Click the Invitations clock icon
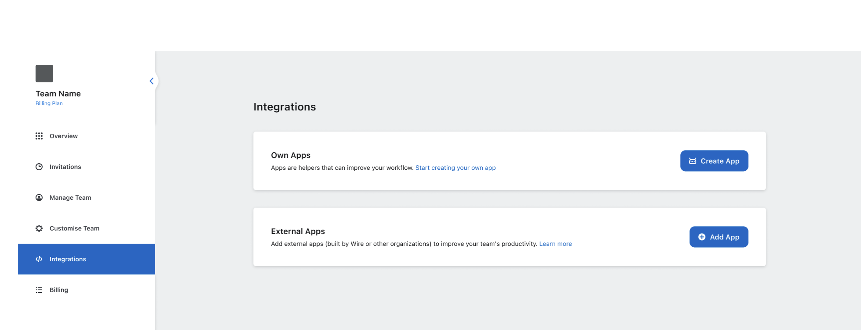Screen dimensions: 868x330 (39, 167)
